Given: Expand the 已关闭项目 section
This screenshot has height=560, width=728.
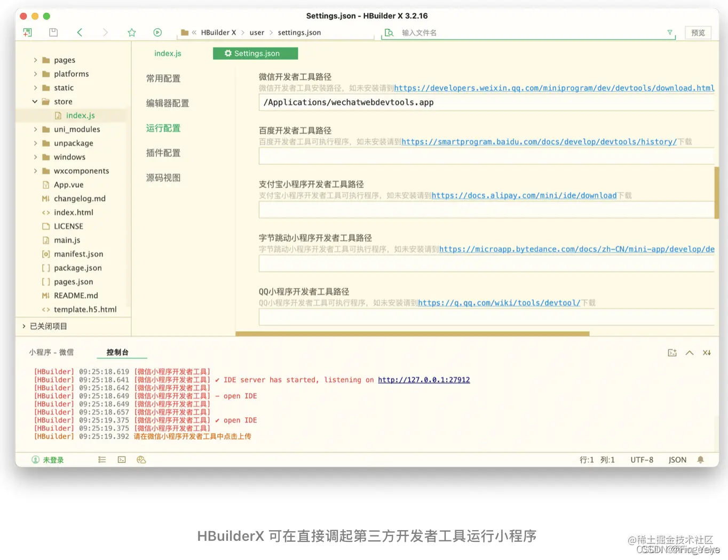Looking at the screenshot, I should (24, 326).
